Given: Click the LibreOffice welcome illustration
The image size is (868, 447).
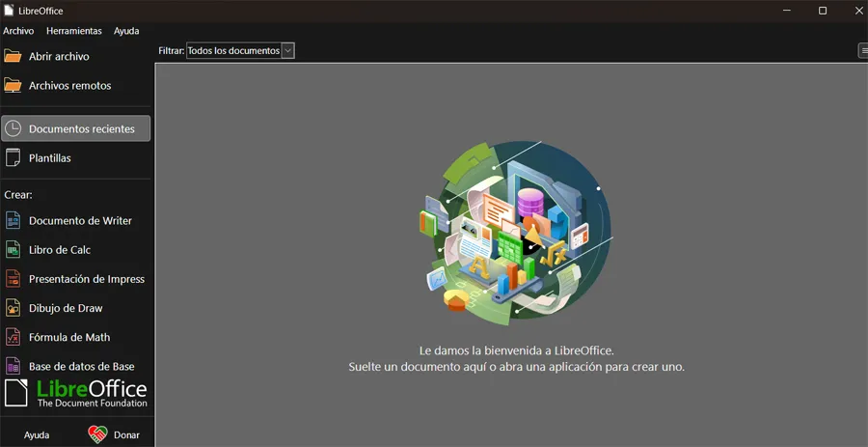Looking at the screenshot, I should point(516,234).
